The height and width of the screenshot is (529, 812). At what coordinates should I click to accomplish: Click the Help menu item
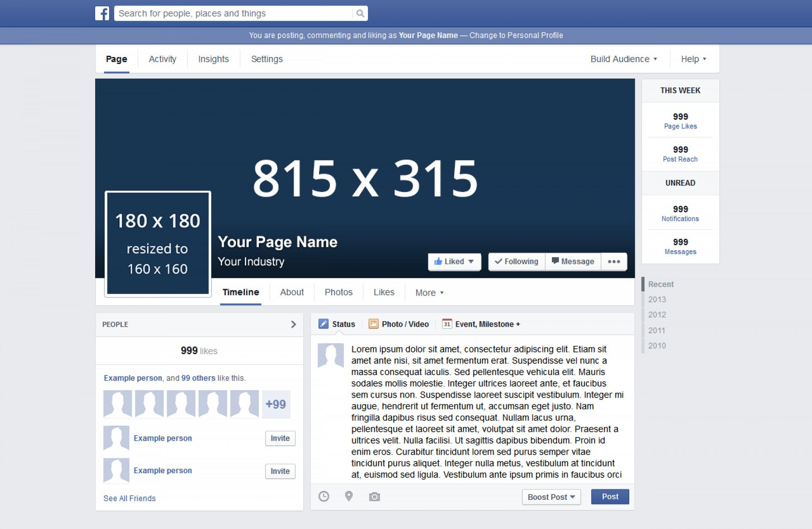tap(694, 59)
